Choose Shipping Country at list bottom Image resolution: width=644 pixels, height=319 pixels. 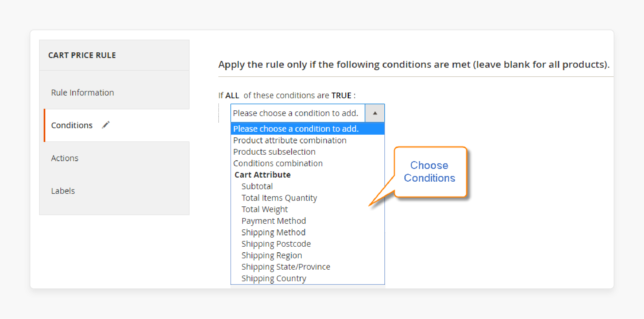tap(274, 278)
